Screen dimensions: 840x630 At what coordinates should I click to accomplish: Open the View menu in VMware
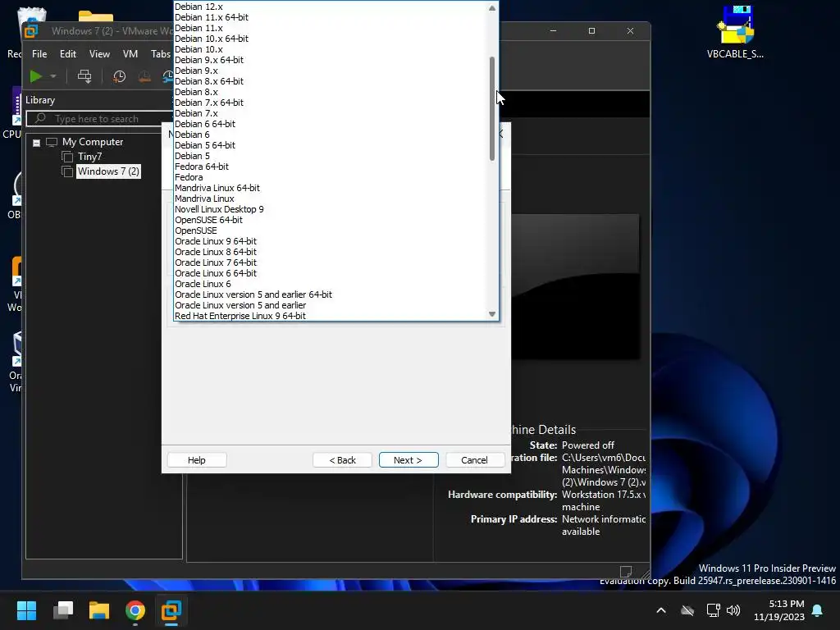pyautogui.click(x=99, y=54)
